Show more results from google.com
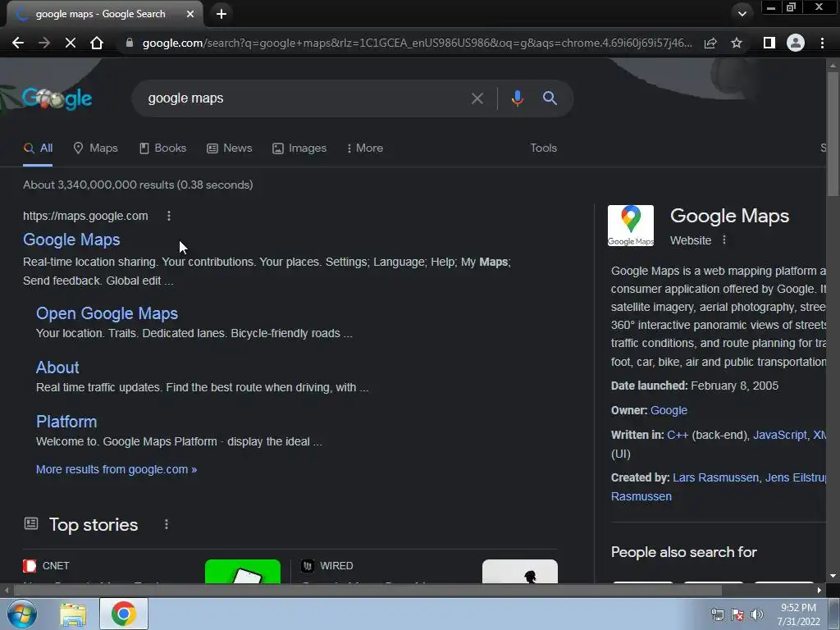This screenshot has height=630, width=840. 116,470
